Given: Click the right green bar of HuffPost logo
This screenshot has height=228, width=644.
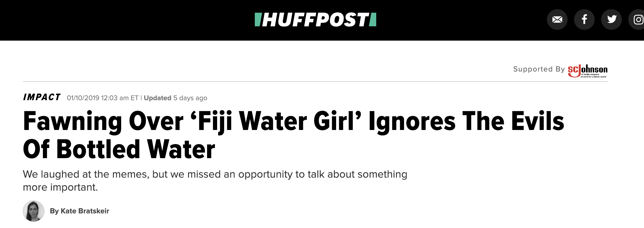Looking at the screenshot, I should pyautogui.click(x=373, y=19).
